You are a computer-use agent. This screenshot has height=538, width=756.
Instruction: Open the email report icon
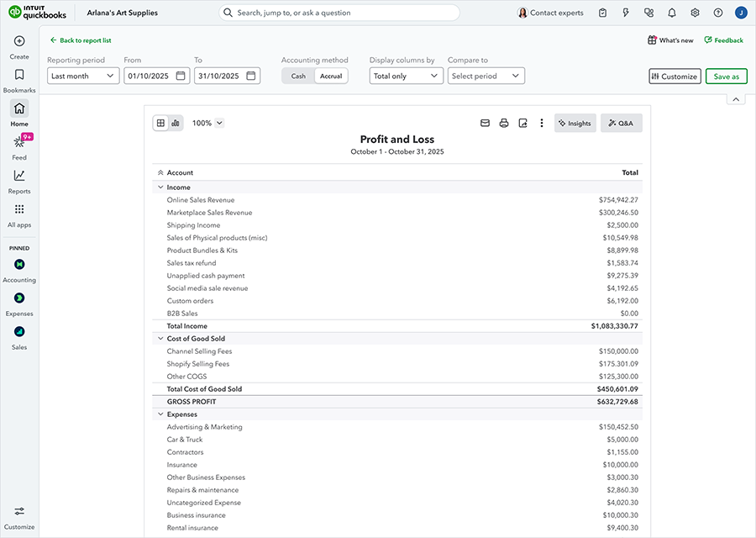click(485, 123)
